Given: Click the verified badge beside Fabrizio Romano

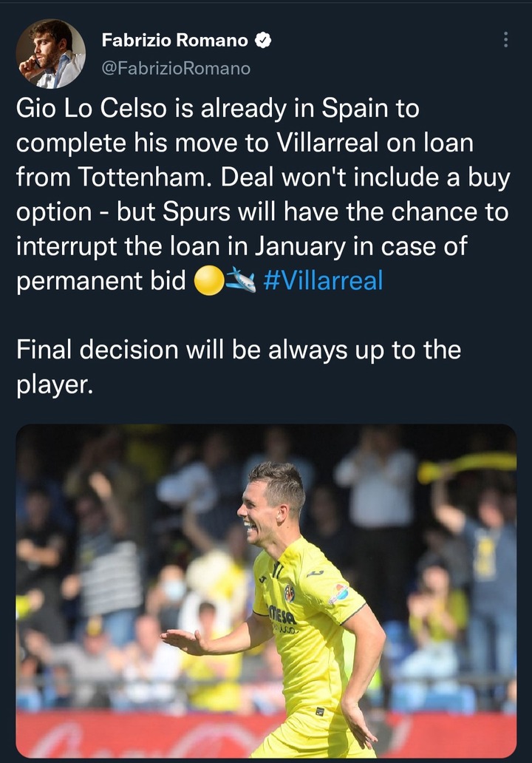Looking at the screenshot, I should (x=263, y=41).
